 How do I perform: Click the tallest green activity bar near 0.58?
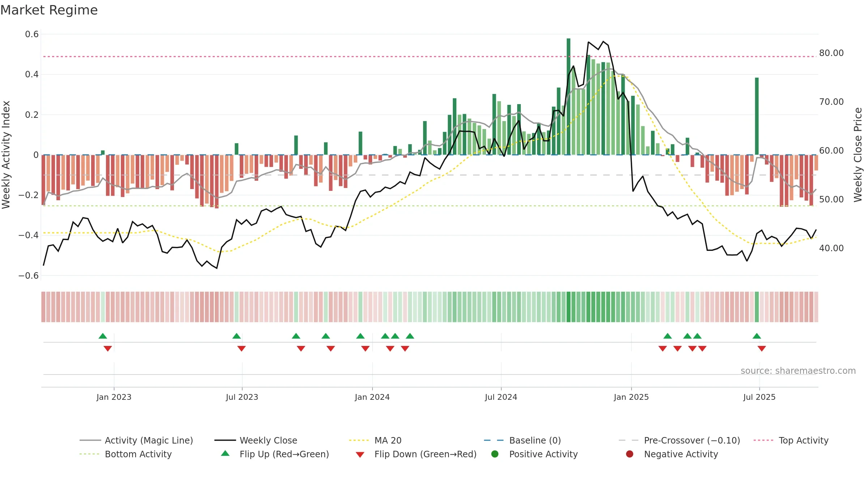(569, 97)
